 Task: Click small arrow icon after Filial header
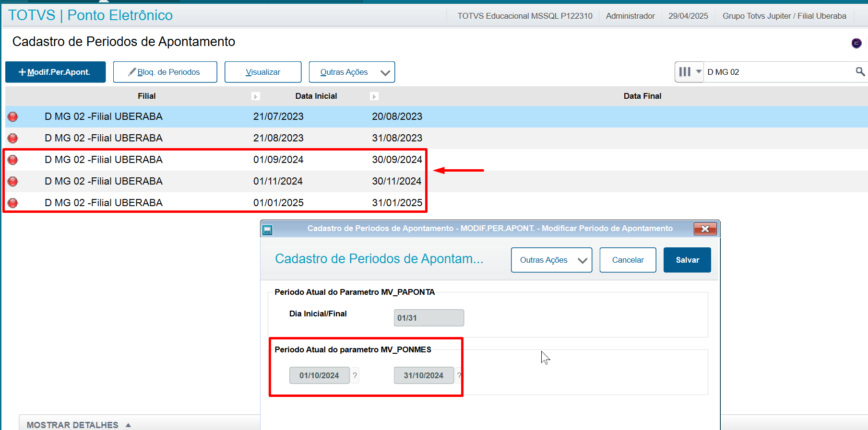point(256,96)
